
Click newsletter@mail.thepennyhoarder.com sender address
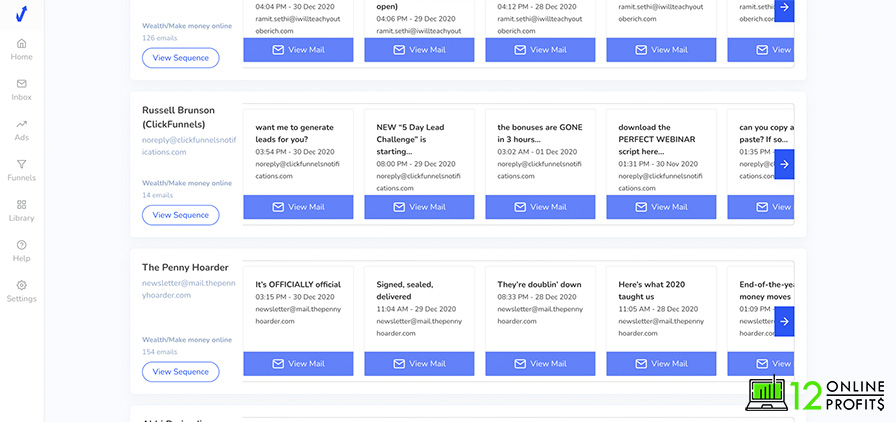click(189, 289)
